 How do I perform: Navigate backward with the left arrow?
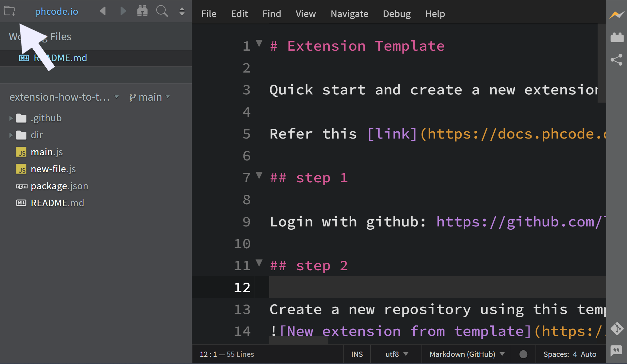[x=103, y=11]
